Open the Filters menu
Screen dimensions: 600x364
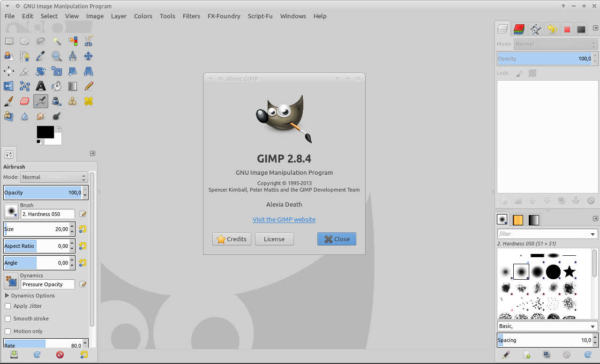191,16
